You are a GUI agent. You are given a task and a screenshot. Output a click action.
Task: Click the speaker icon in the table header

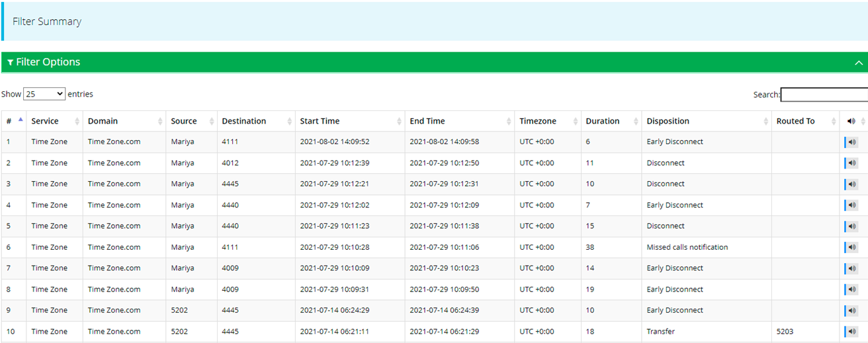[851, 121]
